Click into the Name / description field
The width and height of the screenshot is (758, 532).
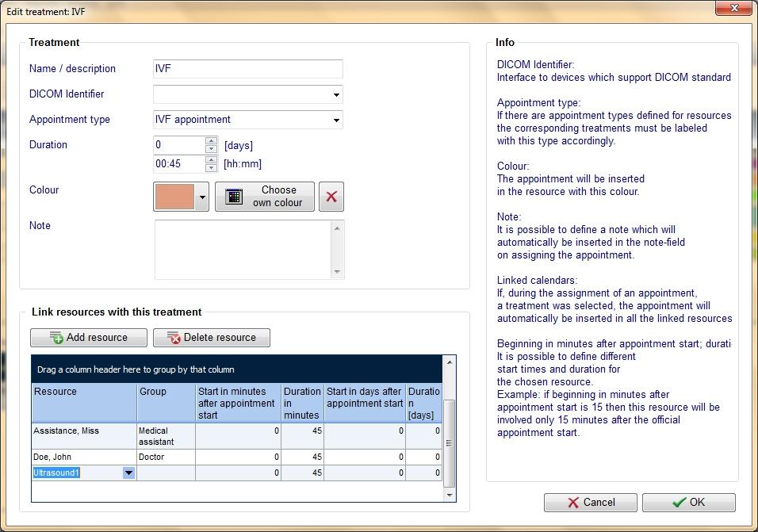(x=248, y=69)
